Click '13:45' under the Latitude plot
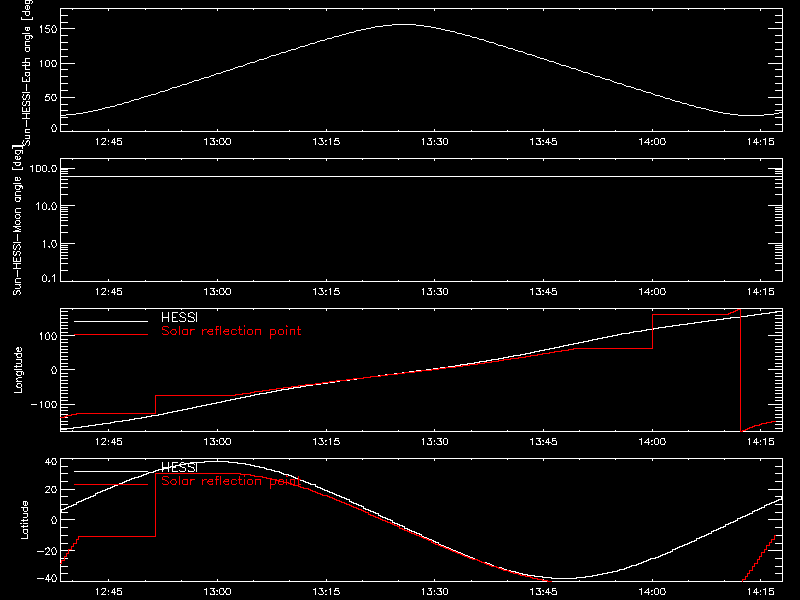 543,592
